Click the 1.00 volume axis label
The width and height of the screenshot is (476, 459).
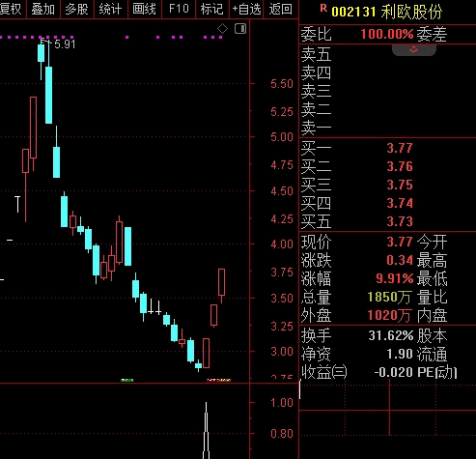[x=282, y=403]
